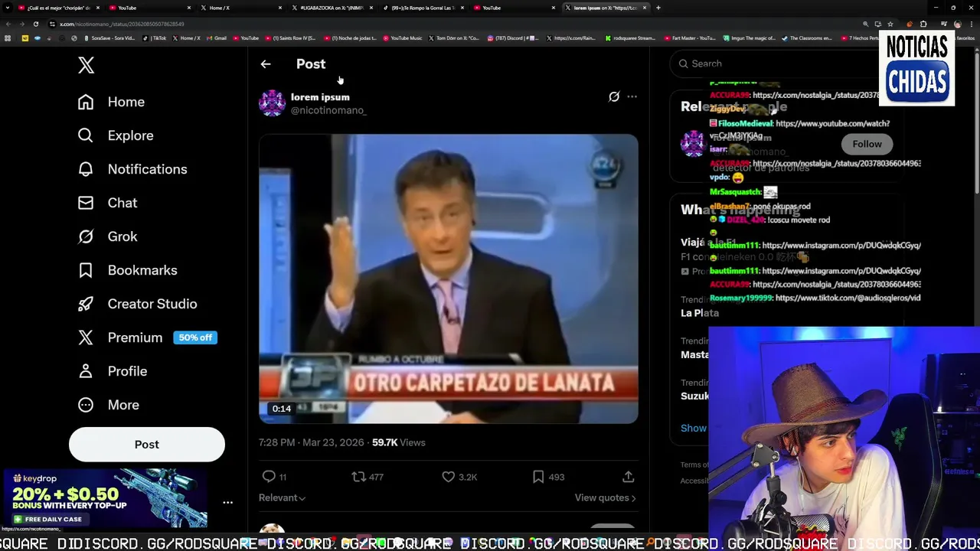Switch to Te Rompo la Gorra tab

coord(423,8)
